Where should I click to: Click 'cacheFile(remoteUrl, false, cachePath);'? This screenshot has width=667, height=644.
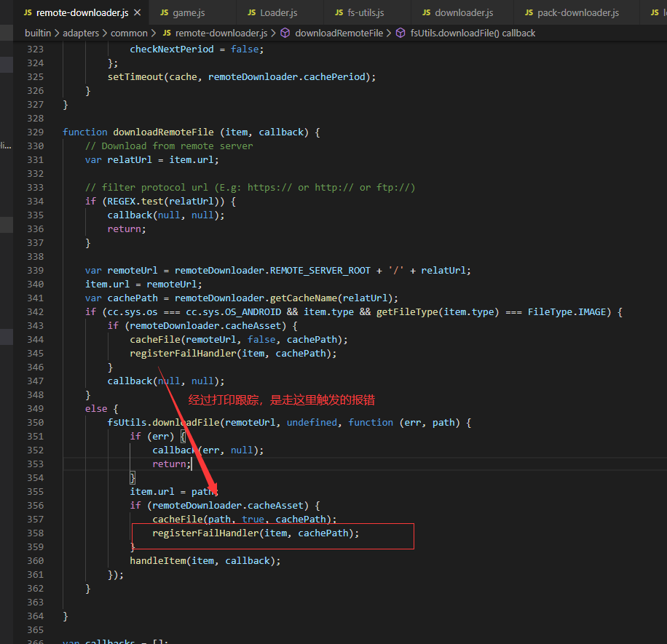[239, 340]
